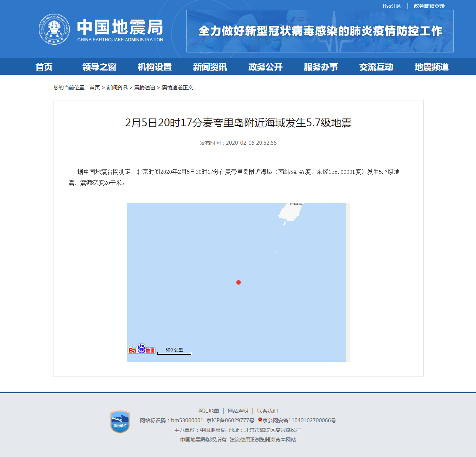Click the Rss订阅 link at top
The width and height of the screenshot is (476, 457).
coord(392,6)
